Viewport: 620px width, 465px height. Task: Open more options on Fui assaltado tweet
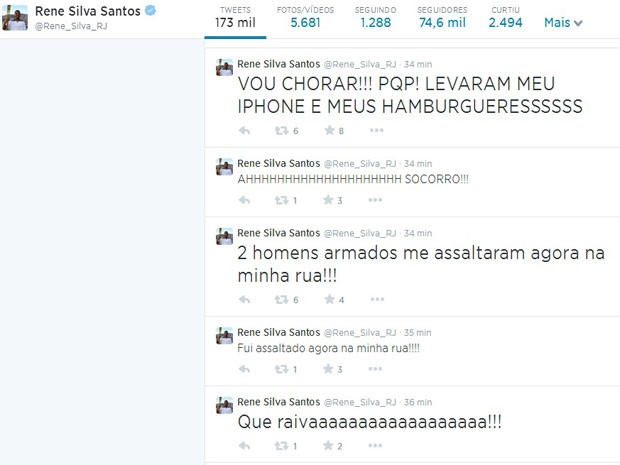click(x=375, y=369)
